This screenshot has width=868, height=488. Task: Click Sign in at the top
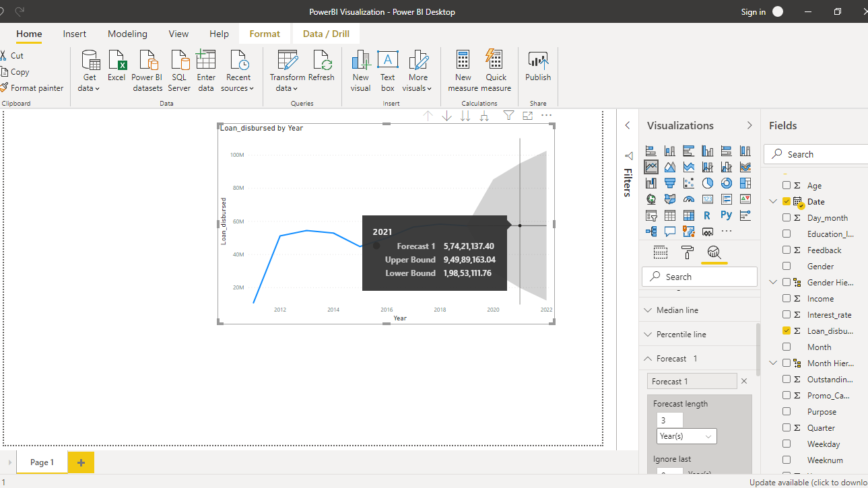pyautogui.click(x=753, y=12)
